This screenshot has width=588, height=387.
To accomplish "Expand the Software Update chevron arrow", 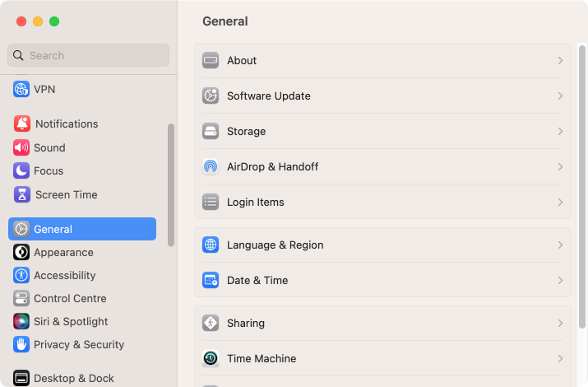I will [560, 96].
